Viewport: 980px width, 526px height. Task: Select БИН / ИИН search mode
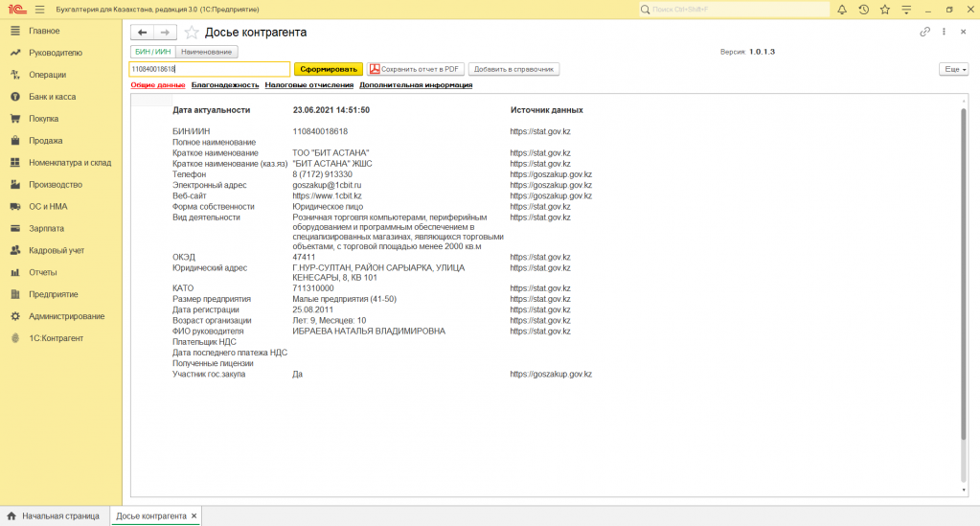pyautogui.click(x=153, y=52)
